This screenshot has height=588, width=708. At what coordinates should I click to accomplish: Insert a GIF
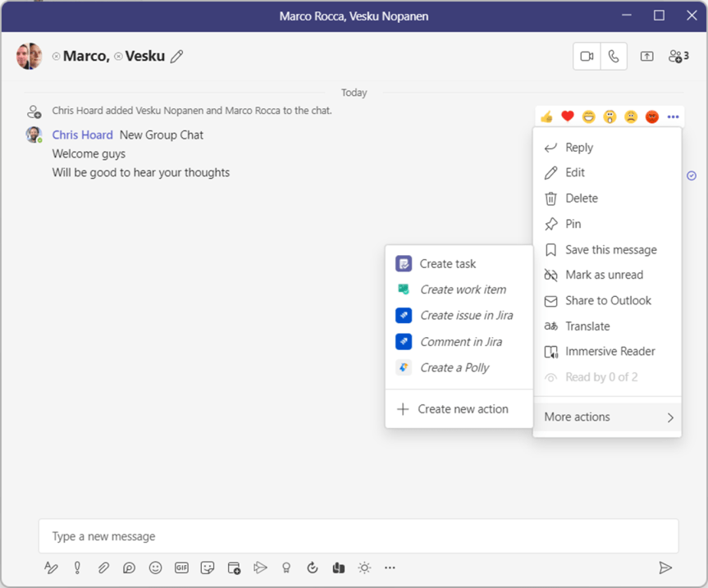coord(181,567)
